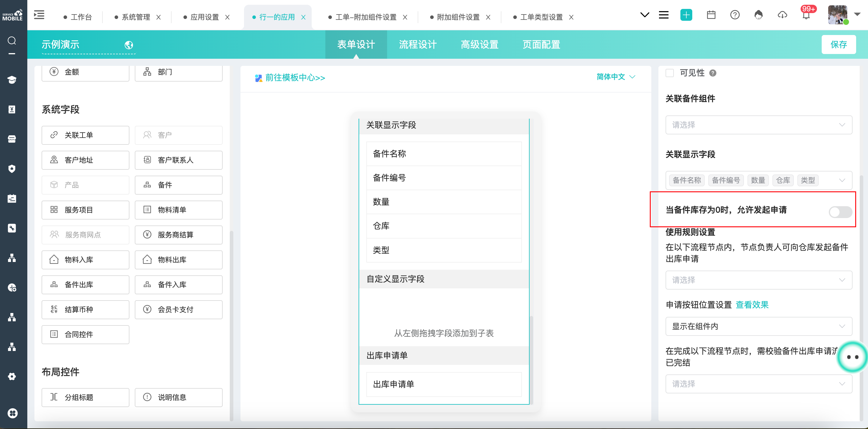Click the help question mark icon
Screen dimensions: 868x429
coord(735,15)
